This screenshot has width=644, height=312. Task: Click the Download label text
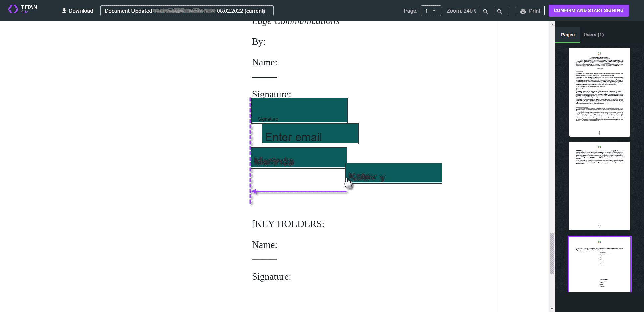(x=80, y=11)
